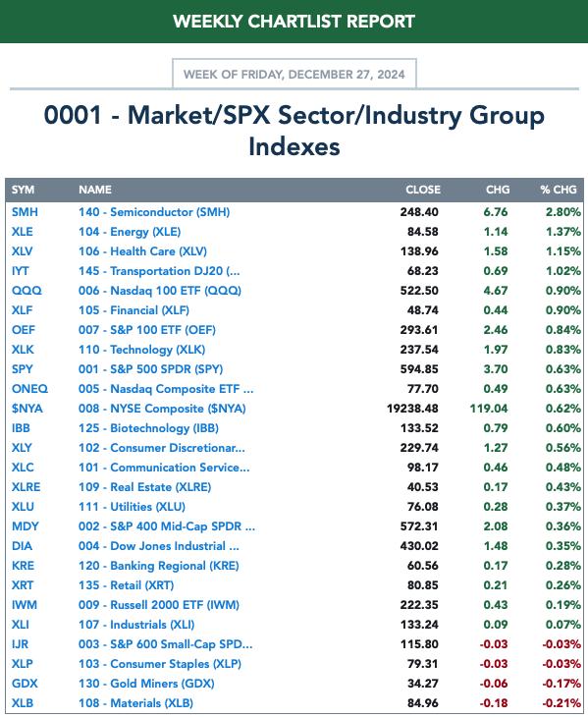This screenshot has height=718, width=588.
Task: Select the QQQ symbol link
Action: click(x=27, y=291)
